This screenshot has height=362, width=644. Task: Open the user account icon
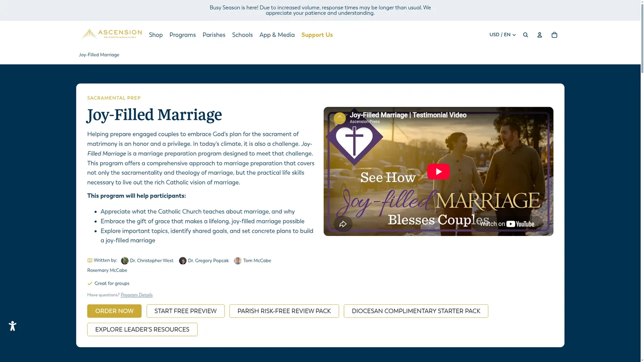click(x=540, y=35)
